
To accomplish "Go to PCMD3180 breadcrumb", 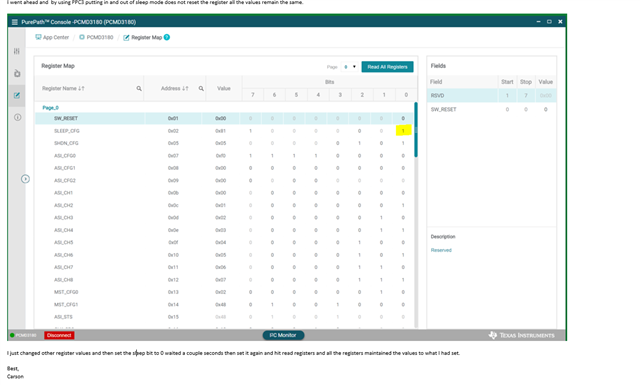I will tap(100, 37).
